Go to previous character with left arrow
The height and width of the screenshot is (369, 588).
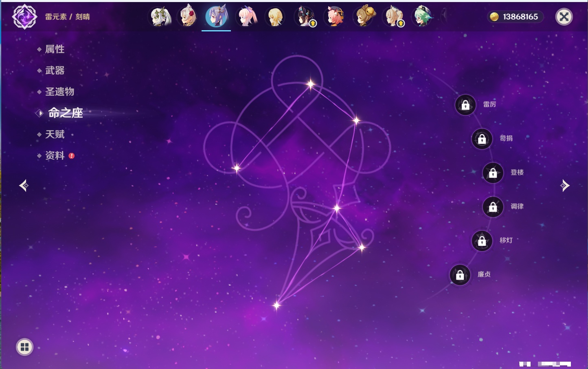pos(24,186)
